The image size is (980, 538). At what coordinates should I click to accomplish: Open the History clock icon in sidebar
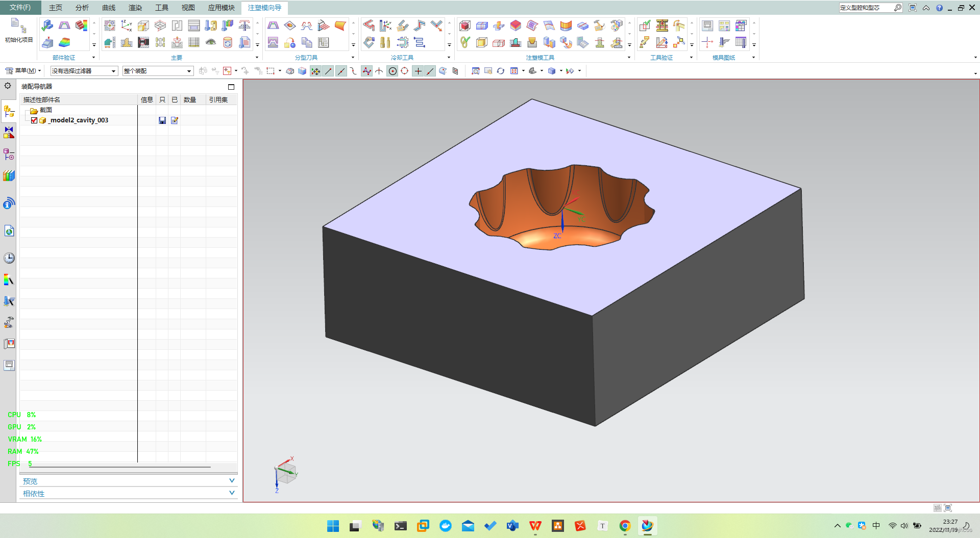tap(9, 258)
